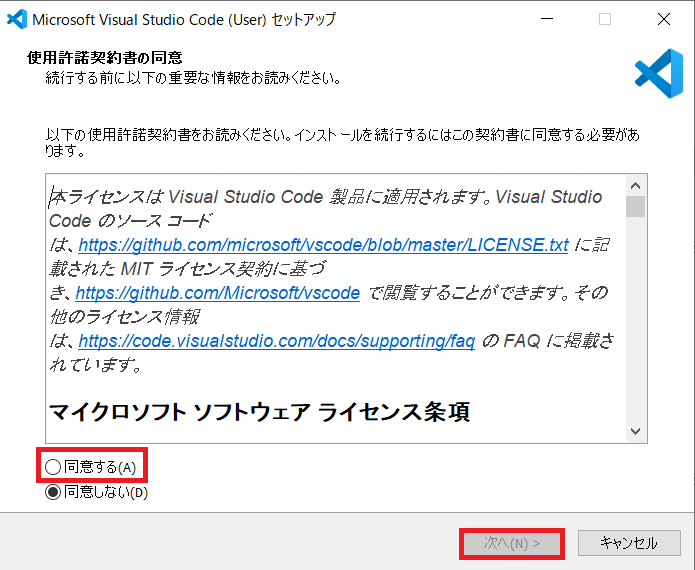Open the github LICENSE.txt link

point(323,245)
